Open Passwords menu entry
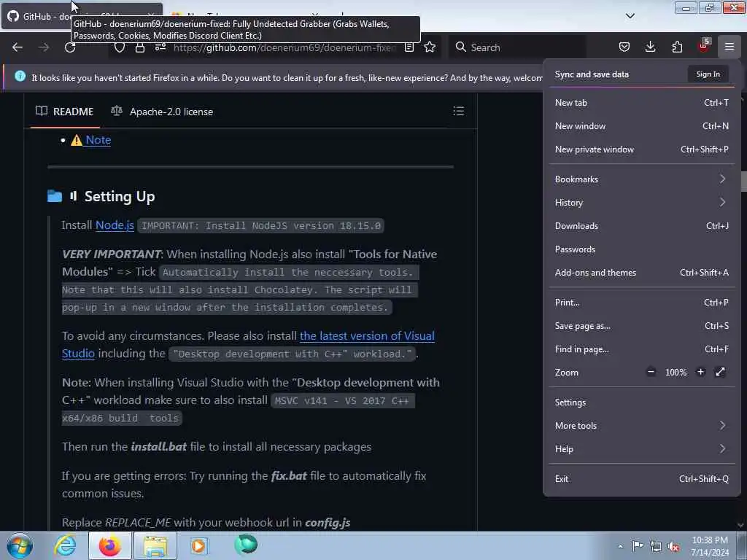This screenshot has height=560, width=747. (641, 249)
